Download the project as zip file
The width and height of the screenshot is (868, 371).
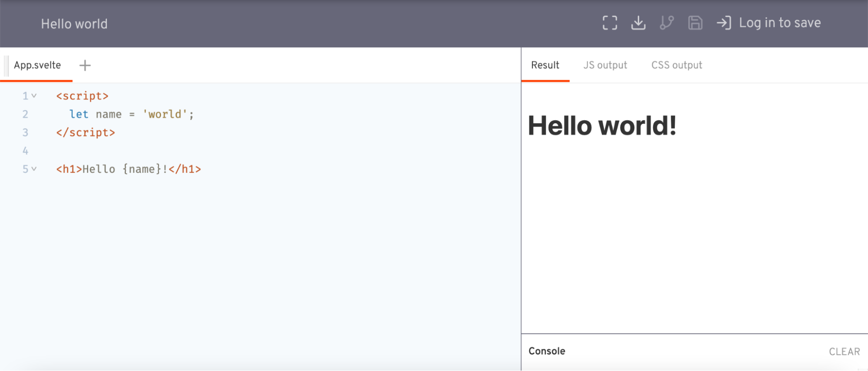click(x=638, y=23)
